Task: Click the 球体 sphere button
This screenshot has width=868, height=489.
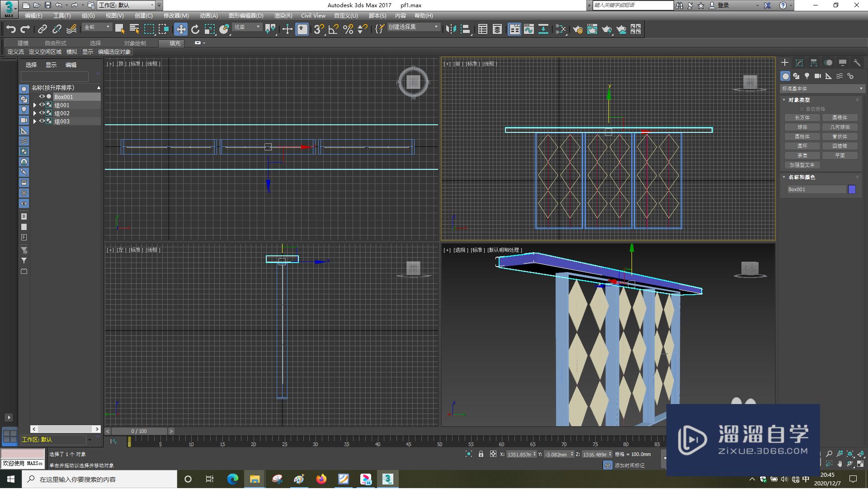Action: coord(802,127)
